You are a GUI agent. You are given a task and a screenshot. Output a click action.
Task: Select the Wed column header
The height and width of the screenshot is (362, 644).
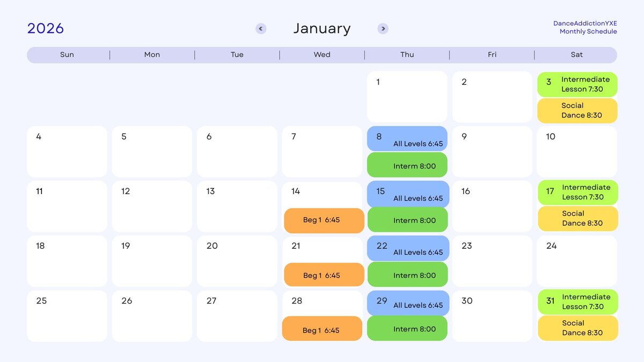pos(322,55)
